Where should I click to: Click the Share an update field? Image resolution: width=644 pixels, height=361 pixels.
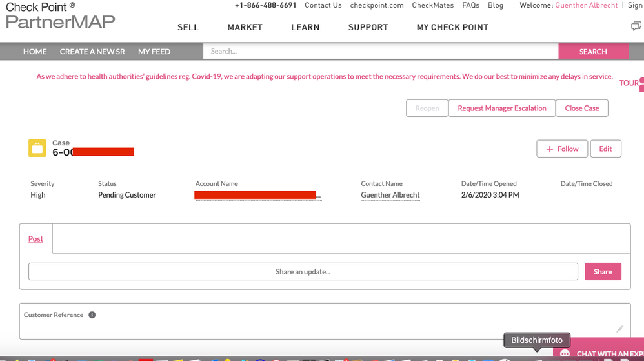click(303, 272)
